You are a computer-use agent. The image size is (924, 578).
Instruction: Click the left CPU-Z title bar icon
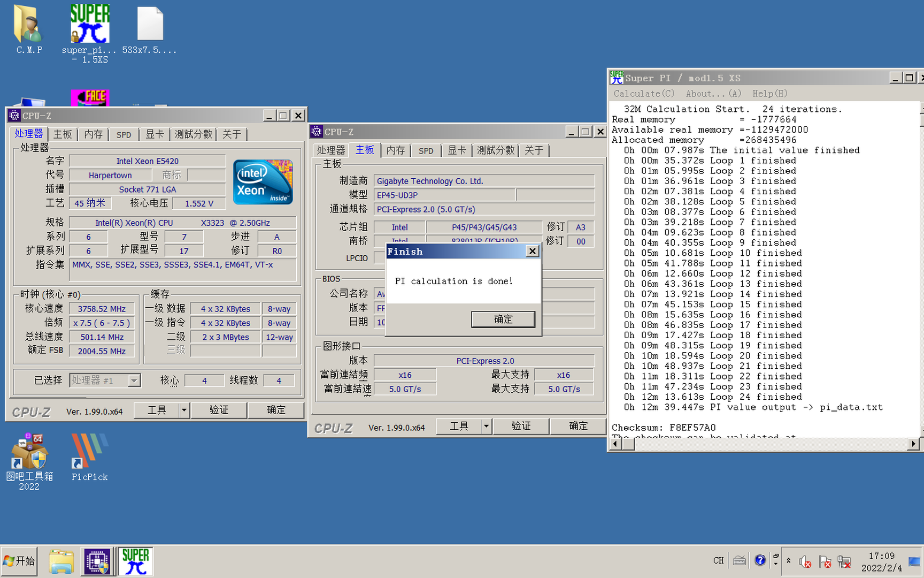[14, 116]
